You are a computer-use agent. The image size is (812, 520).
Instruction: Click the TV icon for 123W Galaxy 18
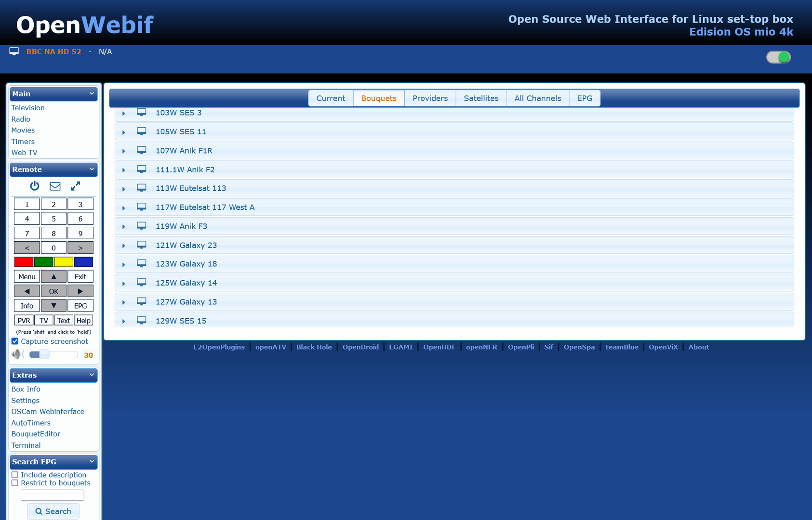pyautogui.click(x=142, y=263)
